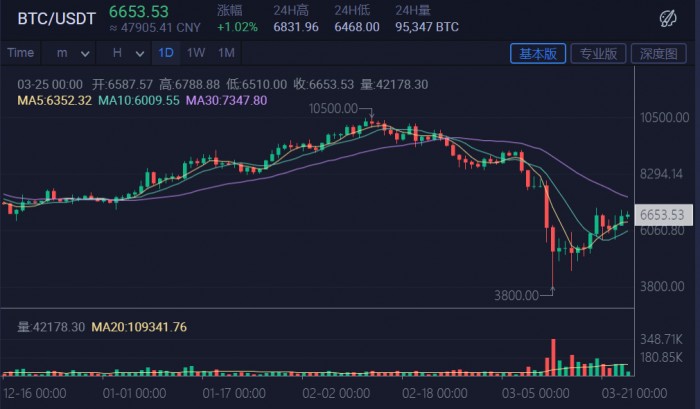Click the MA5 indicator label
700x409 pixels.
tap(54, 100)
